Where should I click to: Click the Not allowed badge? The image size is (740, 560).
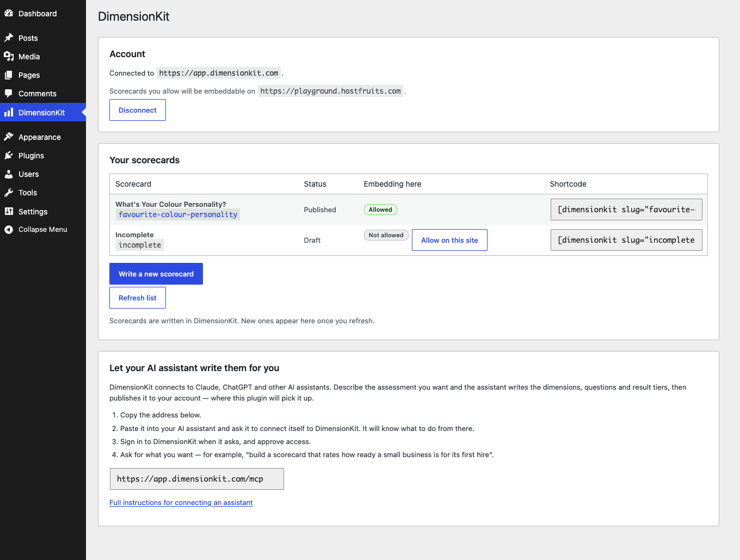tap(386, 235)
